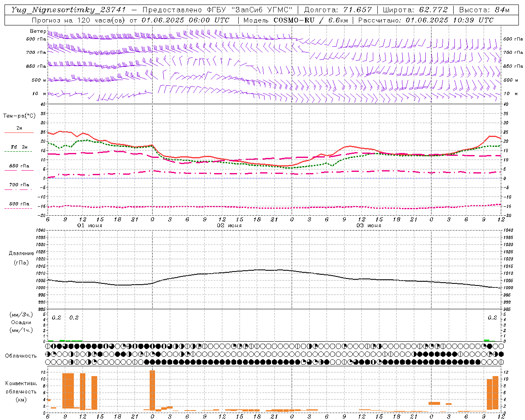525x420 pixels.
Task: Click the Давление panel label
Action: click(x=21, y=253)
